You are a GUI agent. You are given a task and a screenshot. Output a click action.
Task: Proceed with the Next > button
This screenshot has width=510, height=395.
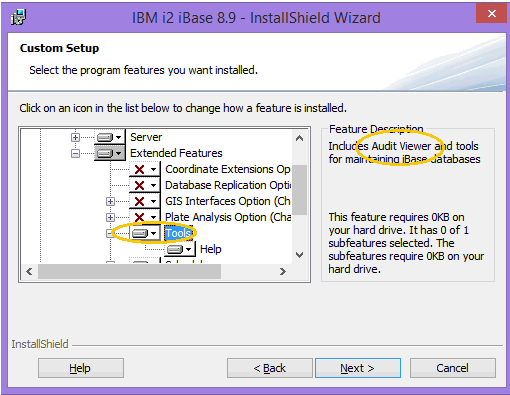(358, 368)
